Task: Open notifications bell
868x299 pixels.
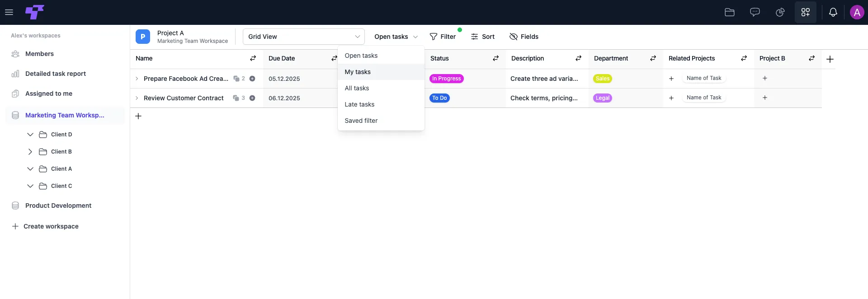Action: coord(833,12)
